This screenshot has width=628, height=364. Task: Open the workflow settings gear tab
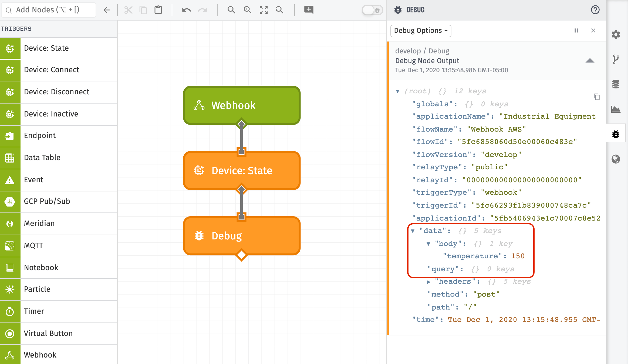[616, 35]
